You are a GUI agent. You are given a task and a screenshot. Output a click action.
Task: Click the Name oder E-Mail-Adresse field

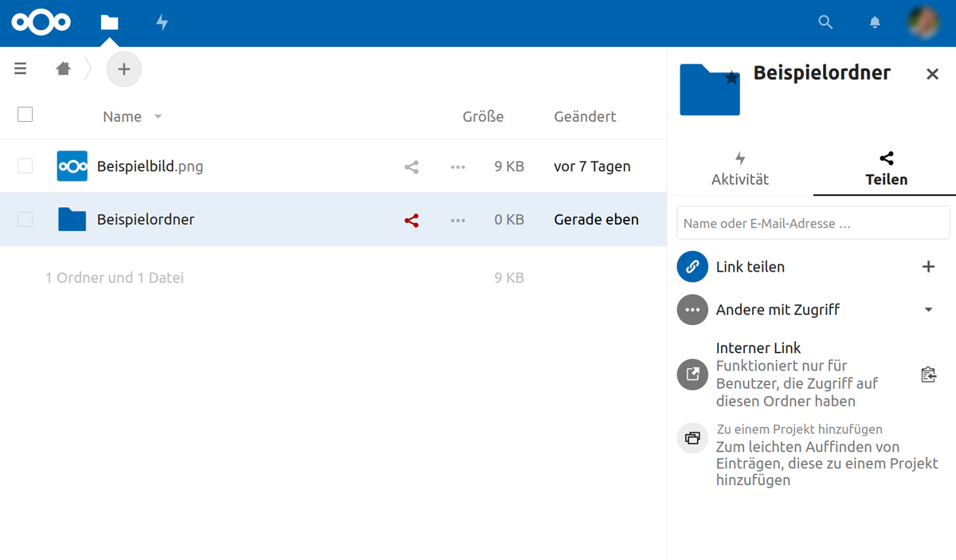813,224
